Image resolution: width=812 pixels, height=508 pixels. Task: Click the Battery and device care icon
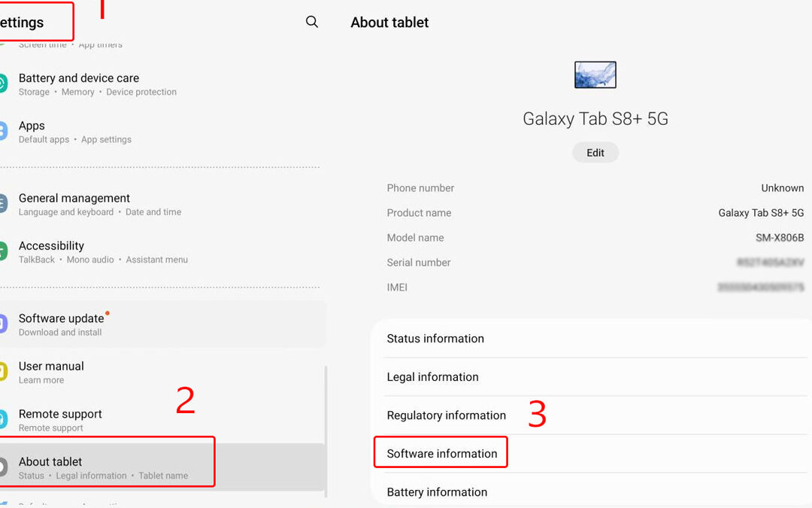(2, 84)
